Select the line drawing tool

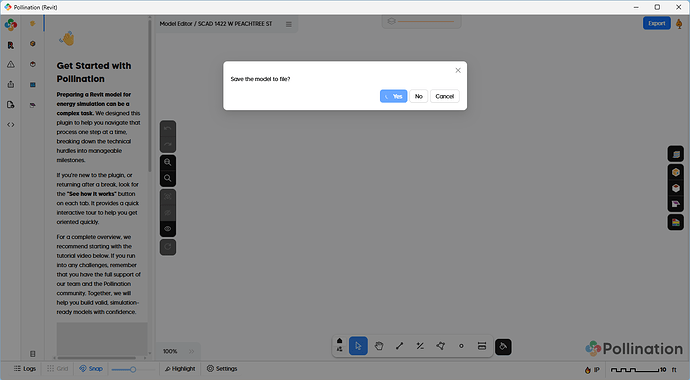pos(400,346)
